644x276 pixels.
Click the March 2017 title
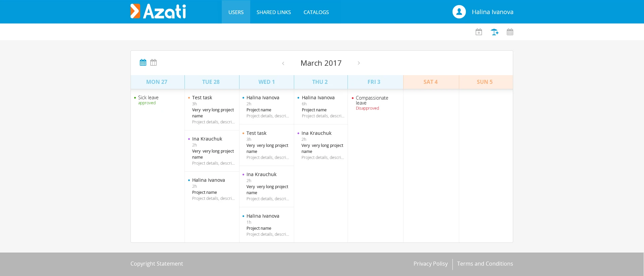[x=321, y=63]
